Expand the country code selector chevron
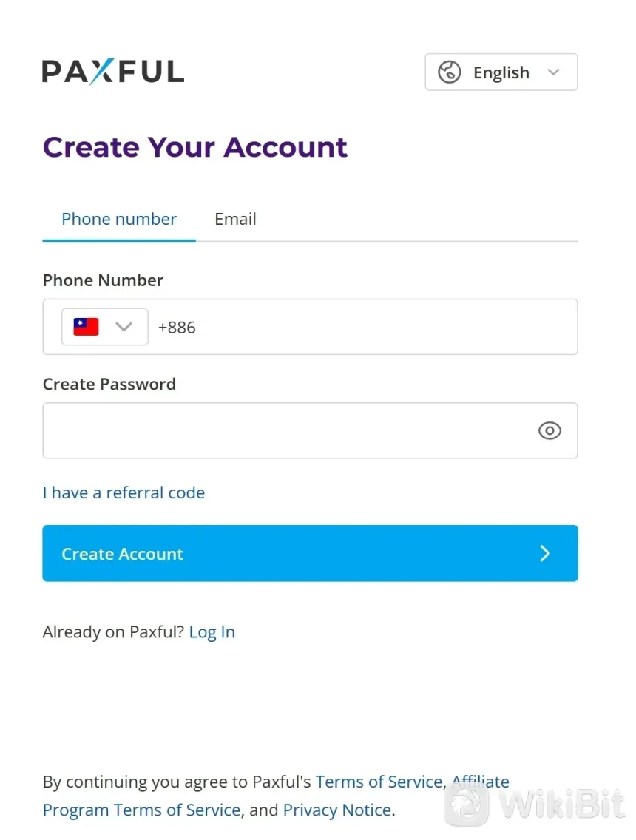The width and height of the screenshot is (636, 840). tap(124, 327)
